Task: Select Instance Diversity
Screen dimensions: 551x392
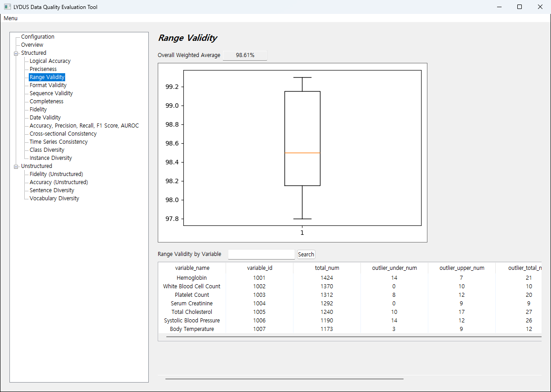Action: click(x=51, y=158)
